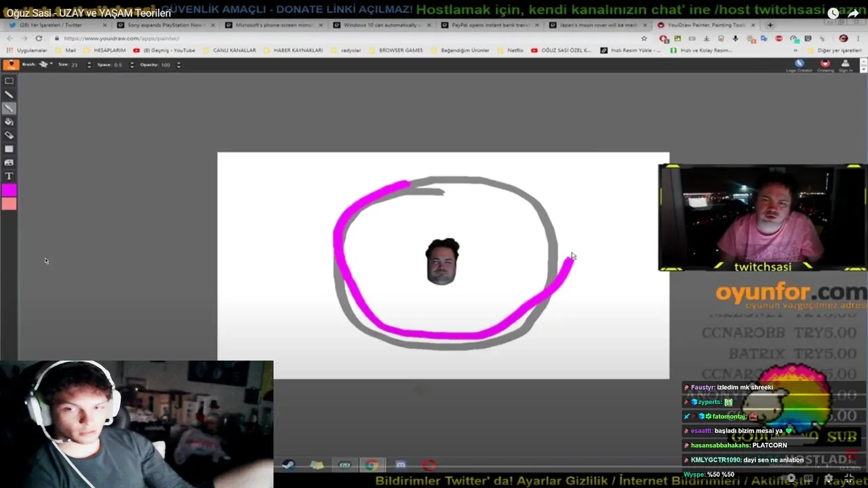The height and width of the screenshot is (488, 868).
Task: Open the Drawing app icon
Action: tap(825, 65)
